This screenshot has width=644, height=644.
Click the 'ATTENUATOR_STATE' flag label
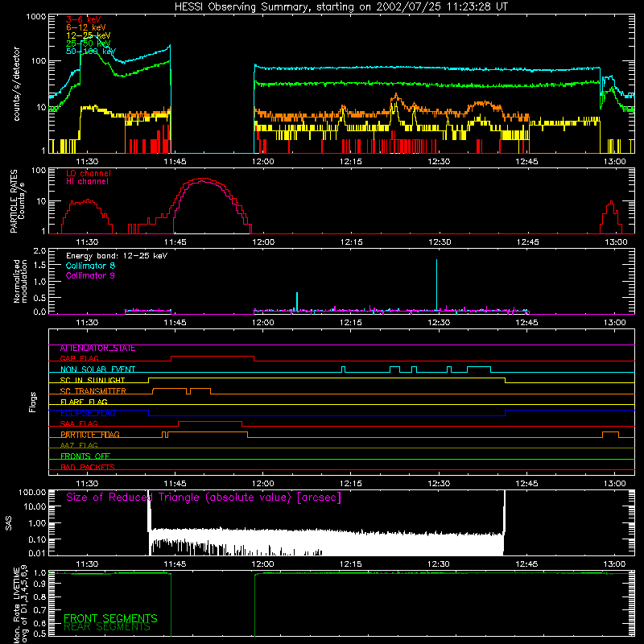point(97,349)
